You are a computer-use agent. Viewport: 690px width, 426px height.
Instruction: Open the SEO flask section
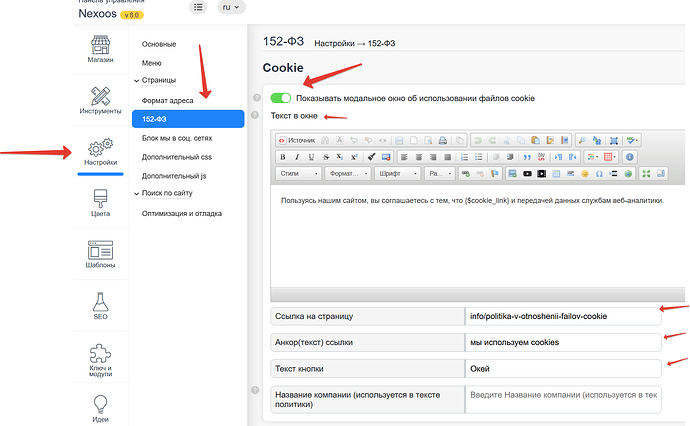click(x=100, y=306)
